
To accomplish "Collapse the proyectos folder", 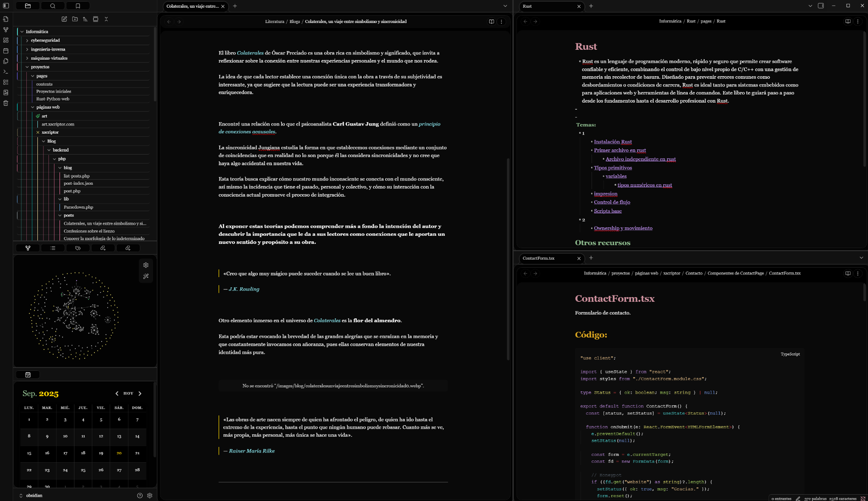I will pos(27,67).
